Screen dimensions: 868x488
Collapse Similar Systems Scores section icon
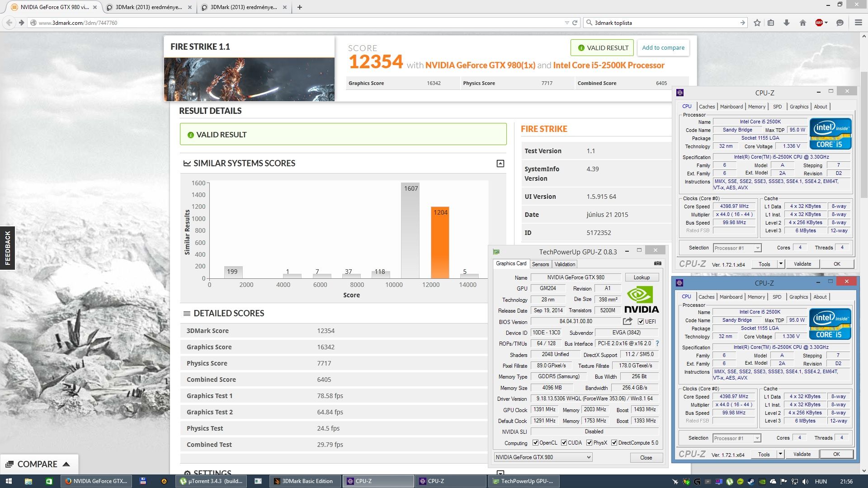coord(500,164)
